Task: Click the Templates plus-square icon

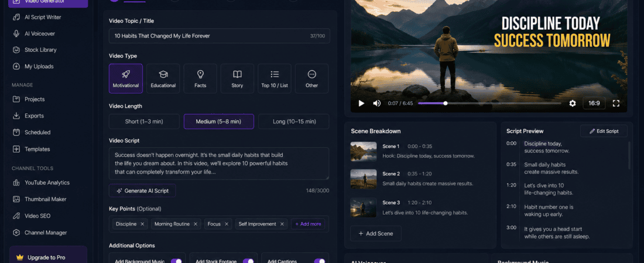Action: (x=16, y=150)
